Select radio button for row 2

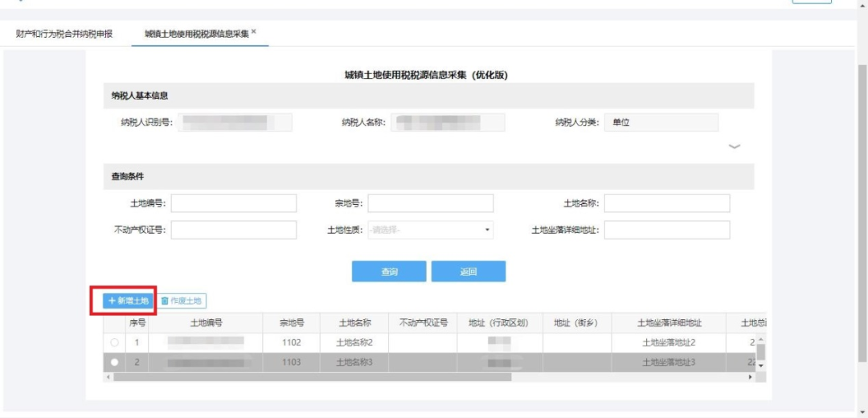(x=115, y=363)
